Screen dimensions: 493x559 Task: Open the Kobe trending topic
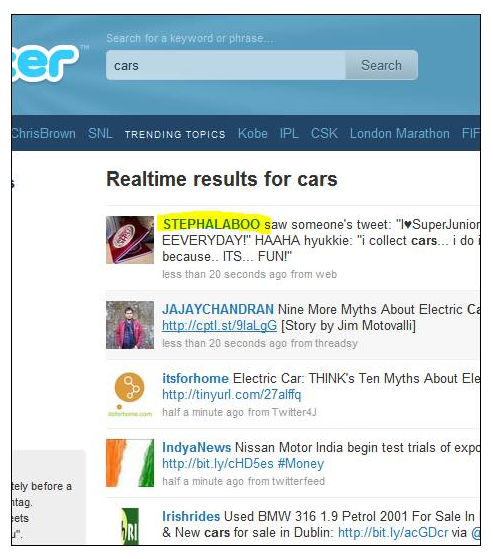pyautogui.click(x=253, y=134)
